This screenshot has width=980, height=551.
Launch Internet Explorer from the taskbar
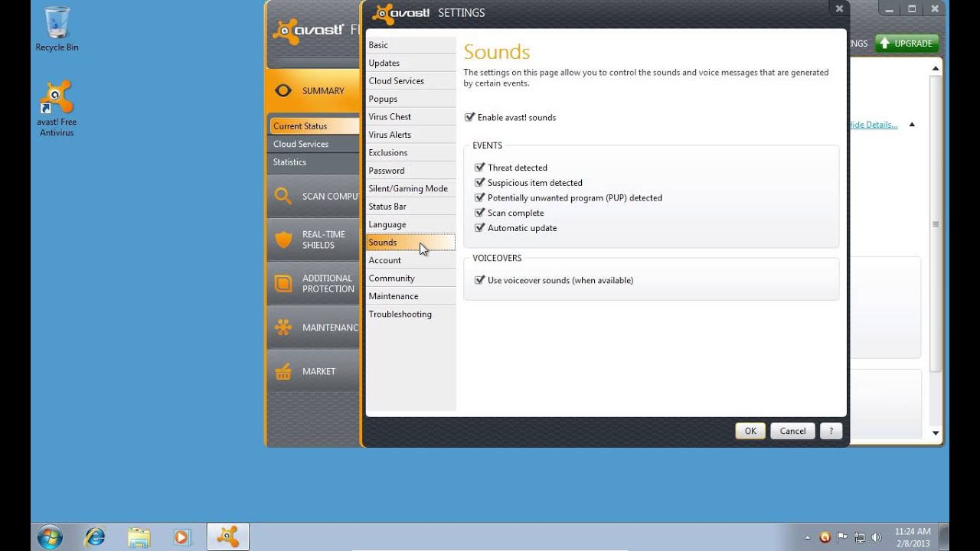click(95, 536)
